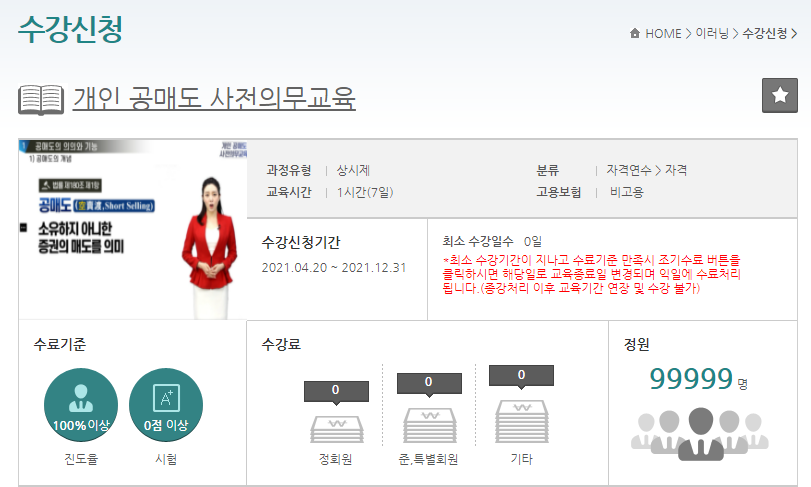The width and height of the screenshot is (811, 487).
Task: Open HOME breadcrumb link
Action: coord(663,34)
